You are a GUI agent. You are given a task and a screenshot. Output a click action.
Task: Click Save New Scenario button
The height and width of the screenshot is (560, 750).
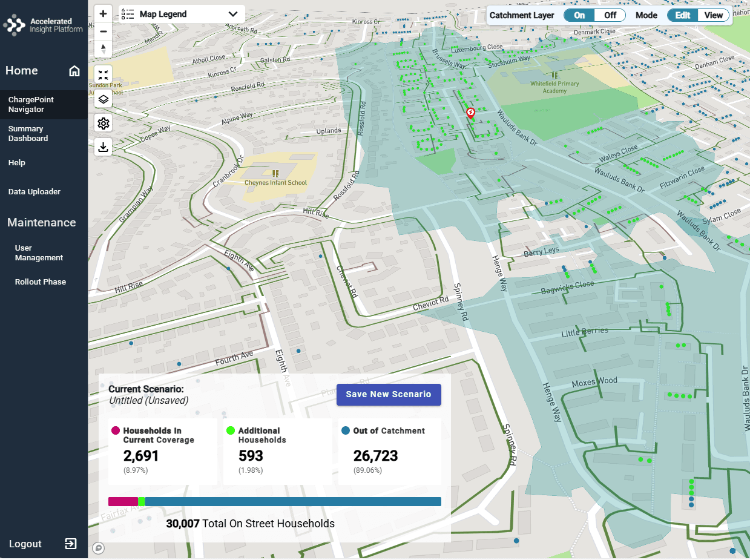tap(389, 394)
